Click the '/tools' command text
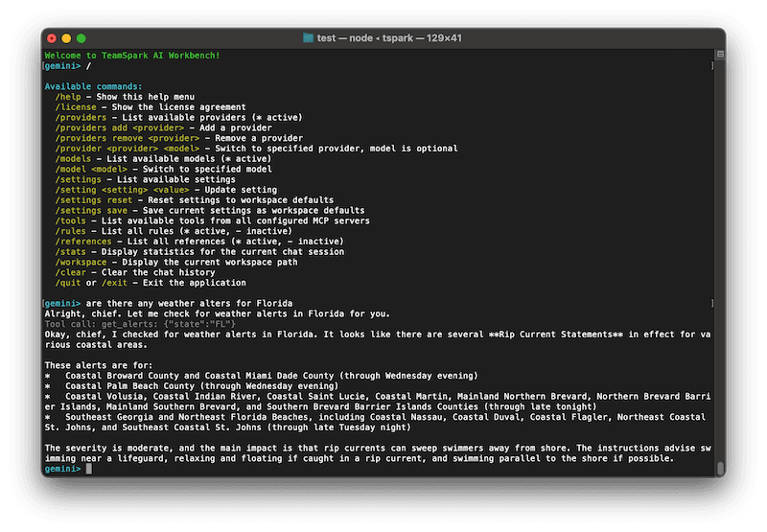Image resolution: width=767 pixels, height=532 pixels. tap(70, 220)
